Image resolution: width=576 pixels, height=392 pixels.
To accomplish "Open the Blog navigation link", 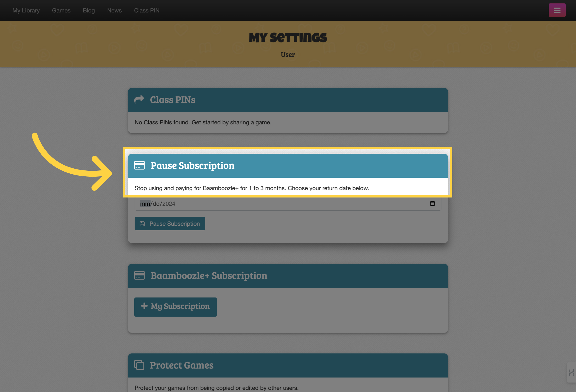I will pos(89,10).
